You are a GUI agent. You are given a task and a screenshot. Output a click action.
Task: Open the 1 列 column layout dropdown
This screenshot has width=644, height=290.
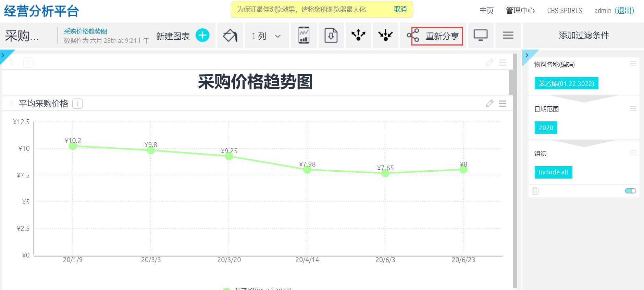coord(266,36)
